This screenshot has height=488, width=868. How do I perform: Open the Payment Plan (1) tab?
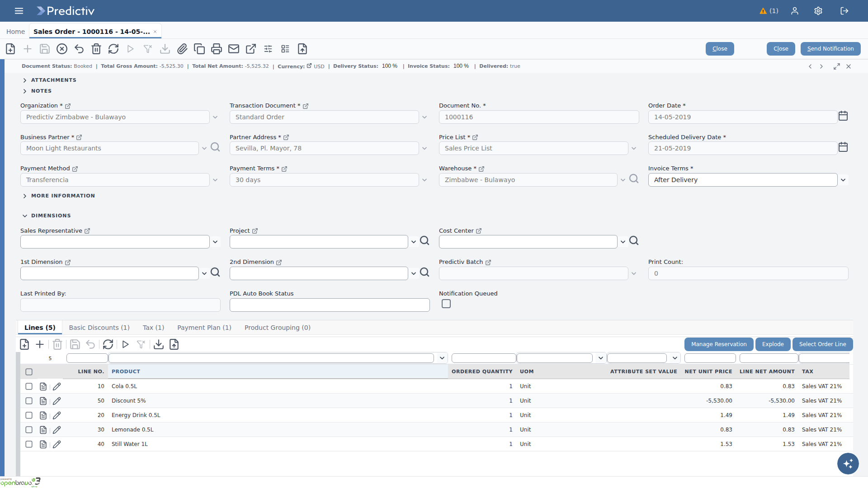(x=204, y=328)
